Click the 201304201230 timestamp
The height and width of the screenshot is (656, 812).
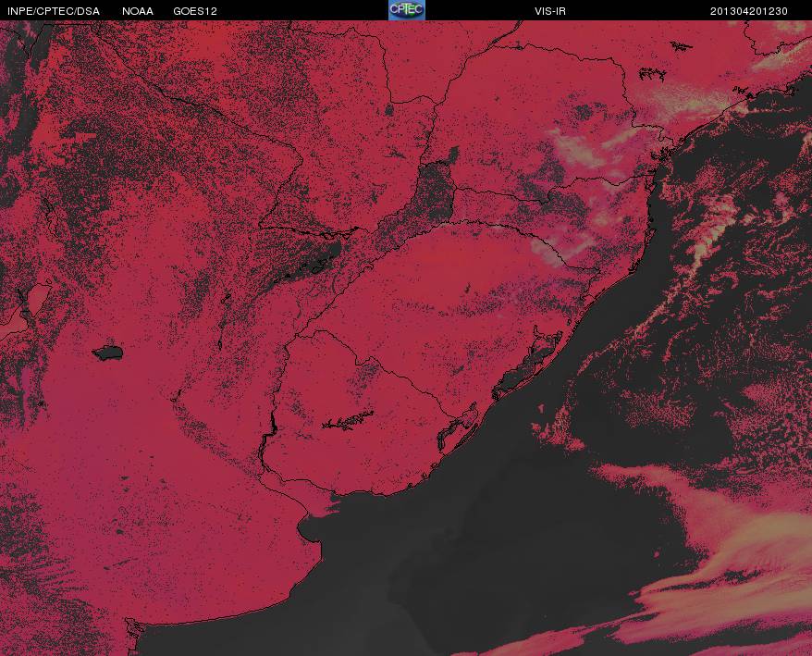[748, 11]
